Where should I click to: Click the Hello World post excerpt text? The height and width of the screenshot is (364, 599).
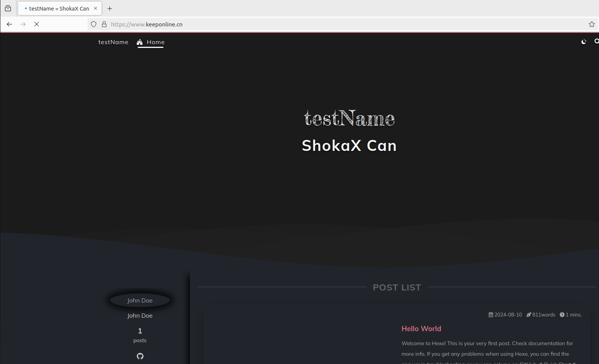pyautogui.click(x=487, y=349)
